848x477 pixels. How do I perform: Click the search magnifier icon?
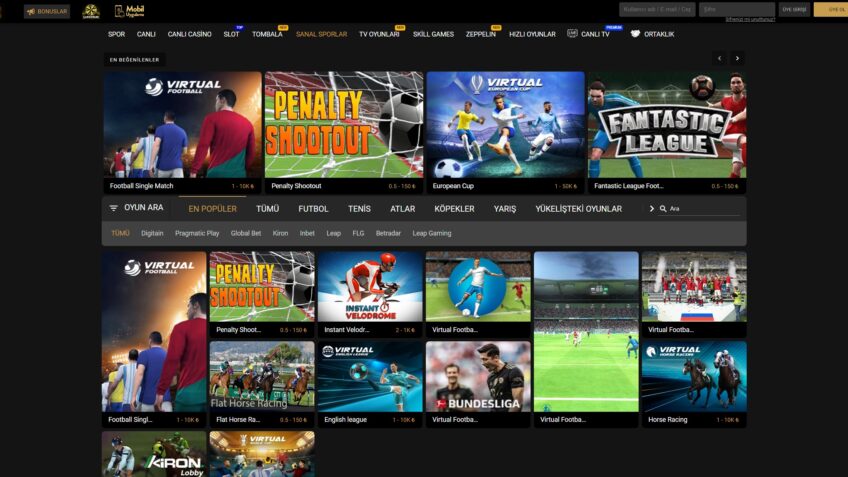[x=663, y=209]
